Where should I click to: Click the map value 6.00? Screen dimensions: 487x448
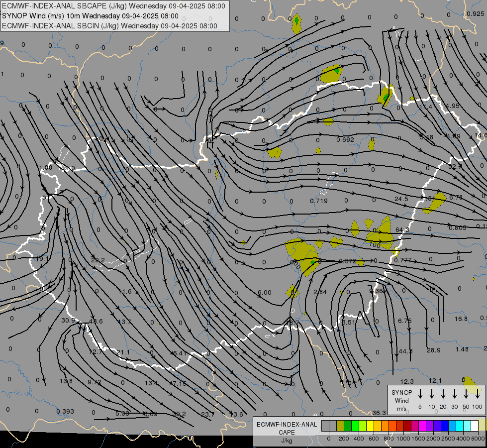pyautogui.click(x=264, y=292)
